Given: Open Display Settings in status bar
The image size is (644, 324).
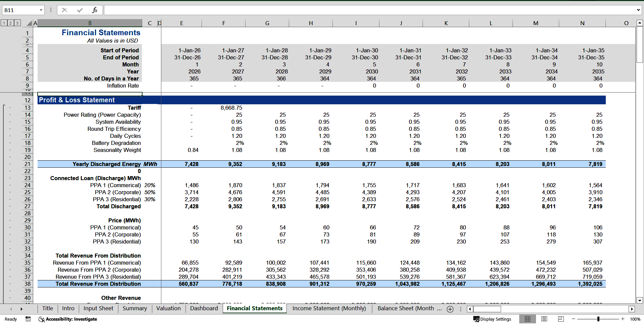Looking at the screenshot, I should tap(492, 319).
